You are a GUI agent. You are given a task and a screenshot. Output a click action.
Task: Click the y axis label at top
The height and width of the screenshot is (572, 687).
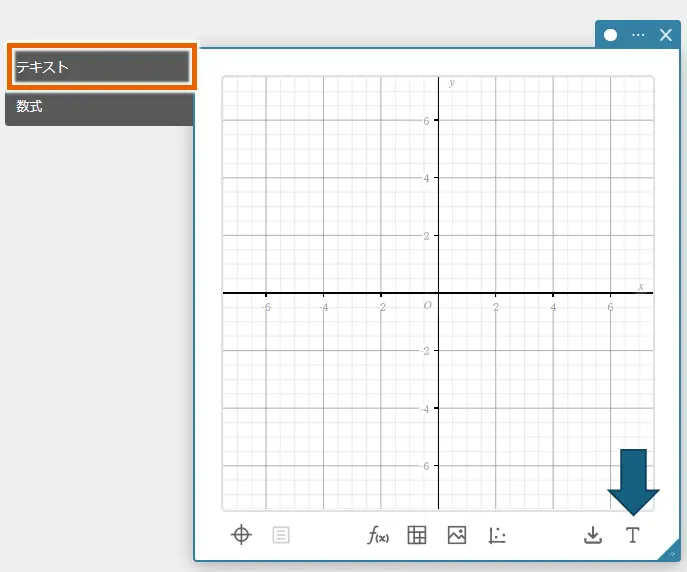click(452, 82)
